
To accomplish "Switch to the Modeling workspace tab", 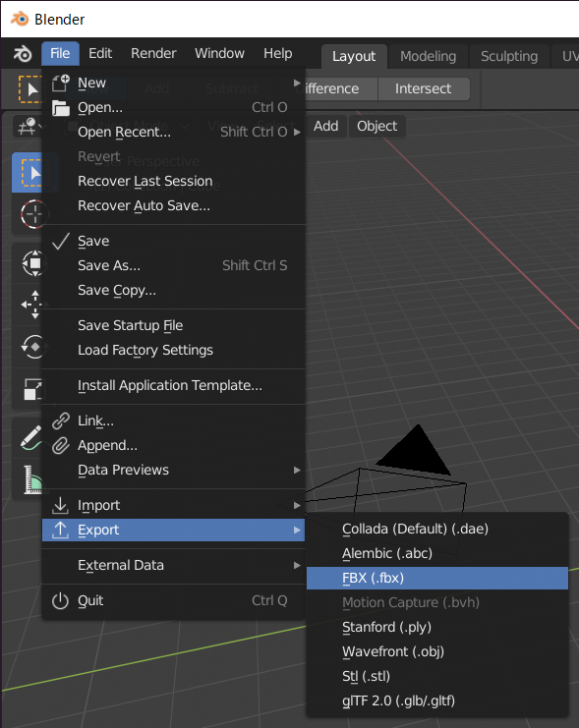I will pos(428,56).
